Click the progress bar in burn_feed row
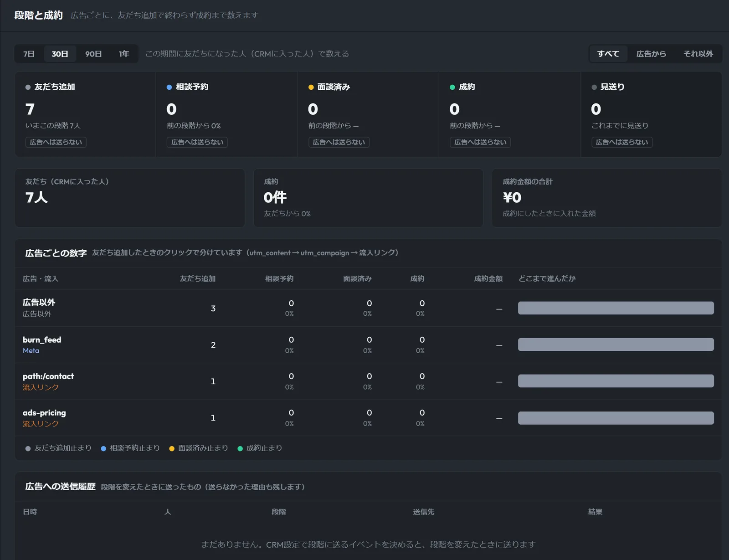The width and height of the screenshot is (729, 560). [x=616, y=344]
